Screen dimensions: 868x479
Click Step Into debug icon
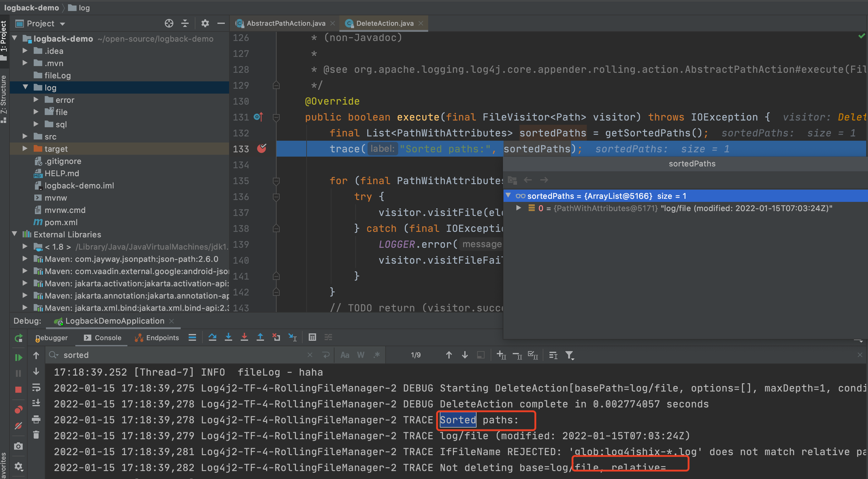pos(228,337)
